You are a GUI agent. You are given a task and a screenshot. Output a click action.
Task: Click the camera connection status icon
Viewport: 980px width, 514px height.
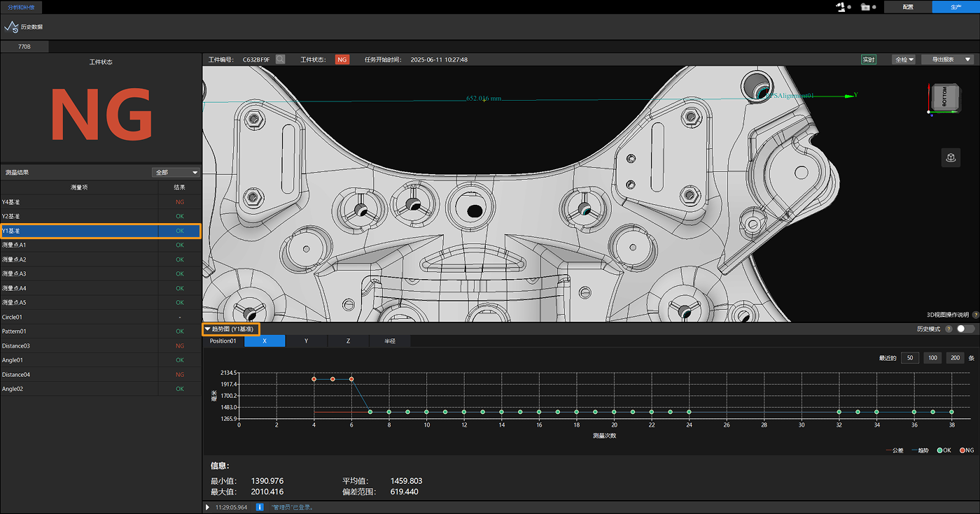(x=866, y=7)
